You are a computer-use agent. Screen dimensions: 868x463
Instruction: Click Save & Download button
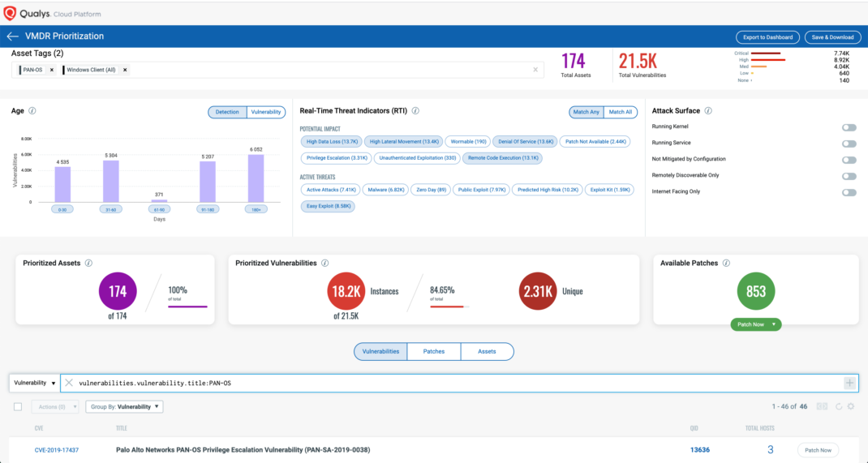(x=832, y=37)
